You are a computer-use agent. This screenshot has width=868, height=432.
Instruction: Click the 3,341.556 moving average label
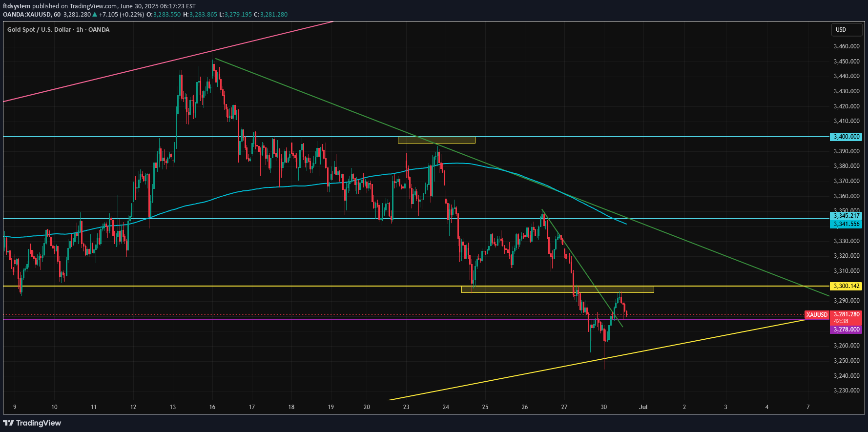click(846, 224)
